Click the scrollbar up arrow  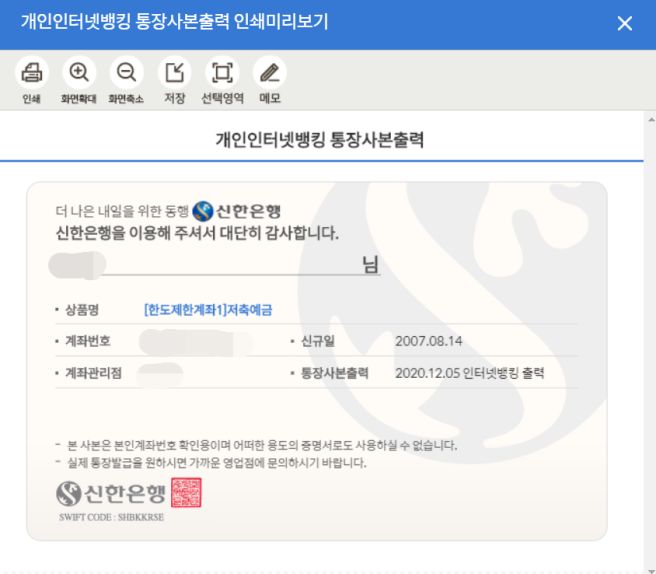(651, 120)
